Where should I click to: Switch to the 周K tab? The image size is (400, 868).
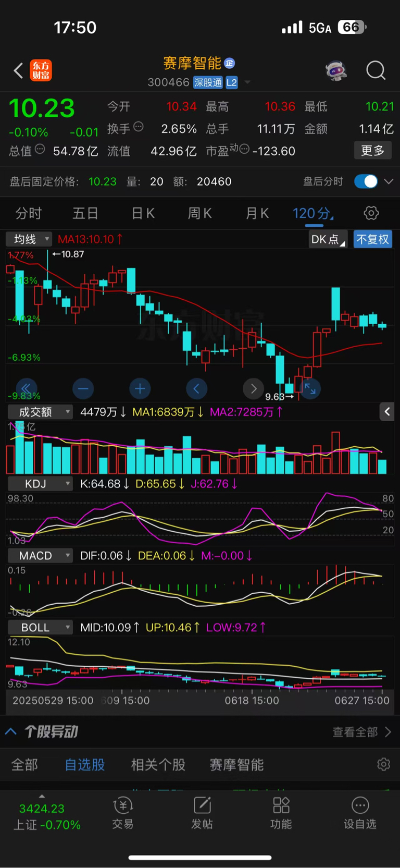[x=200, y=213]
